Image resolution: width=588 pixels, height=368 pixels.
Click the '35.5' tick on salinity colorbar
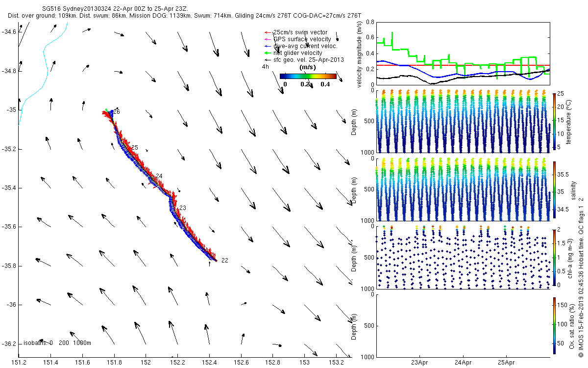[x=562, y=175]
